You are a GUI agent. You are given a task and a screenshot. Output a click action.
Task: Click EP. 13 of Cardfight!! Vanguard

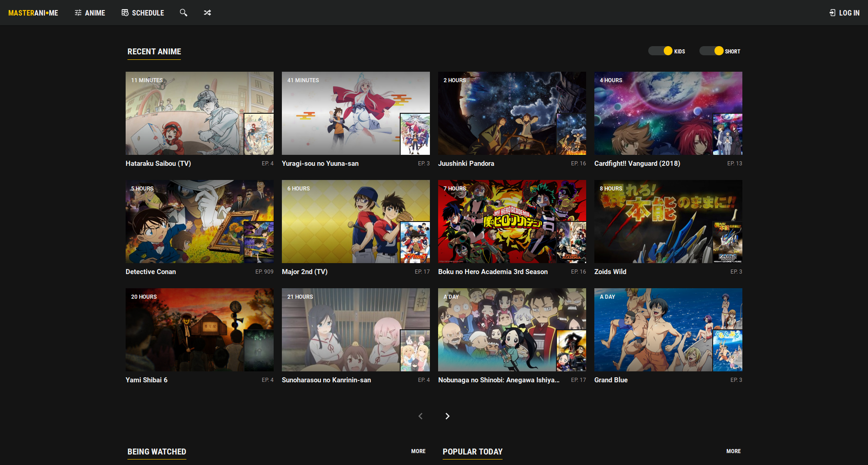tap(735, 164)
